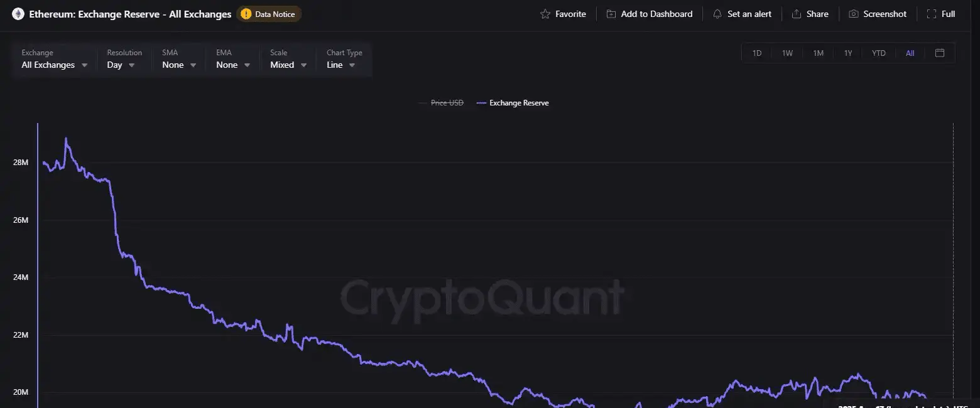Click the Add to Dashboard icon
The width and height of the screenshot is (980, 408).
pyautogui.click(x=611, y=14)
